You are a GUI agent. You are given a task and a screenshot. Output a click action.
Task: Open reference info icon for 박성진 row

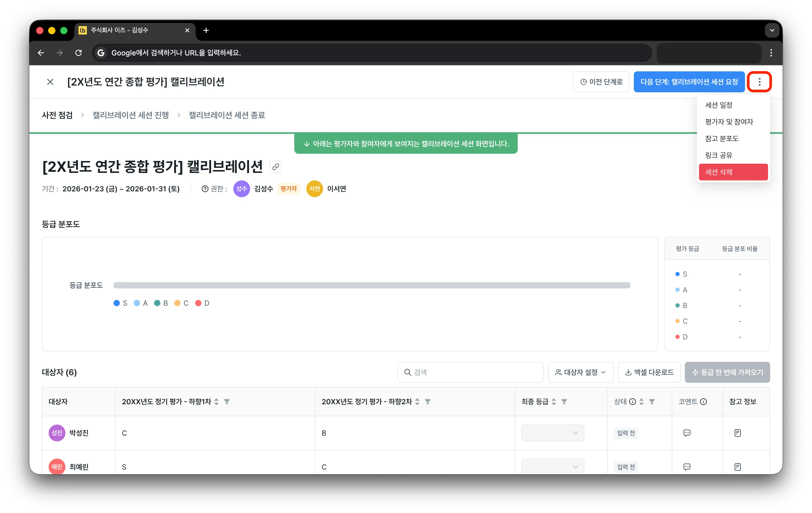tap(737, 433)
